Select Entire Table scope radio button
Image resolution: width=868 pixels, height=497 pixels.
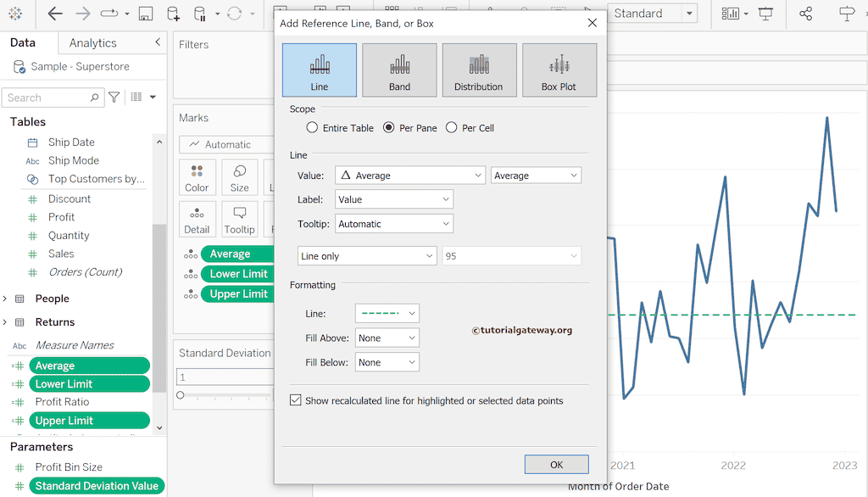point(312,128)
